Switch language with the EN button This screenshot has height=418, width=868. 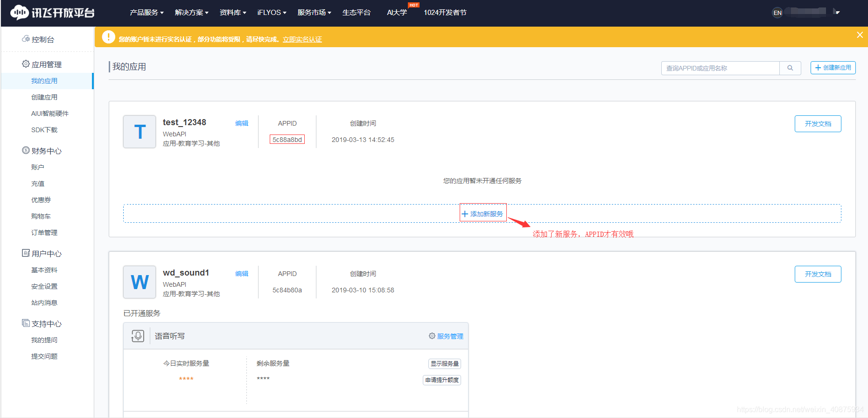[x=777, y=13]
